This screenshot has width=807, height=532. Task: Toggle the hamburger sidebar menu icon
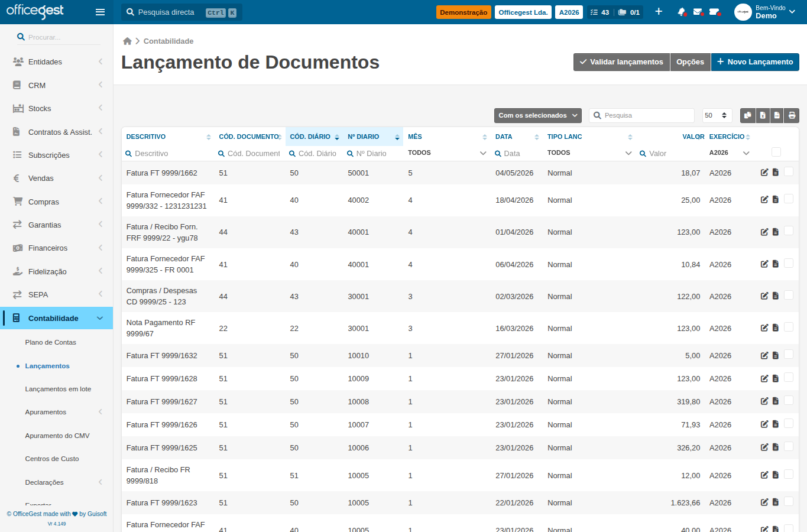click(100, 12)
